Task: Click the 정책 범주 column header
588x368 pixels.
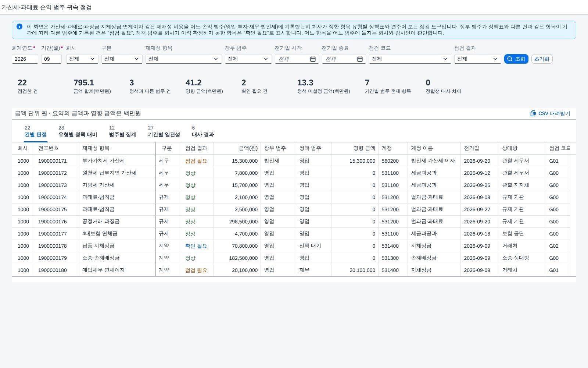Action: pyautogui.click(x=313, y=148)
